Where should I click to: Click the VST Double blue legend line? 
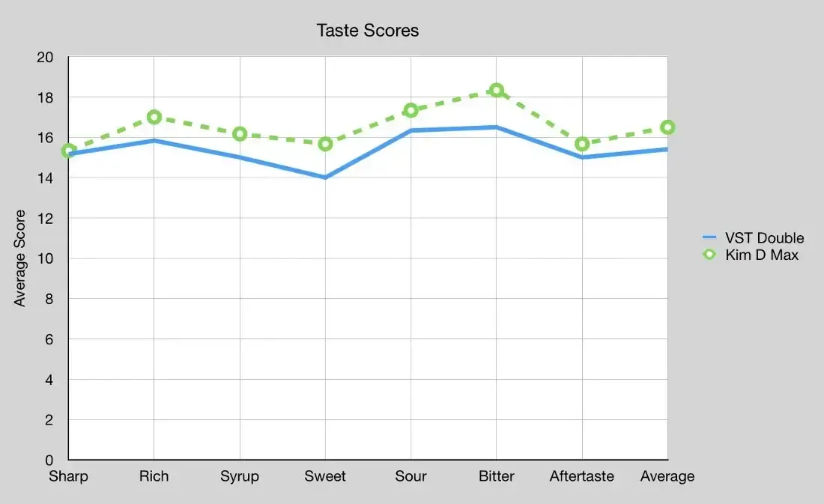point(709,237)
